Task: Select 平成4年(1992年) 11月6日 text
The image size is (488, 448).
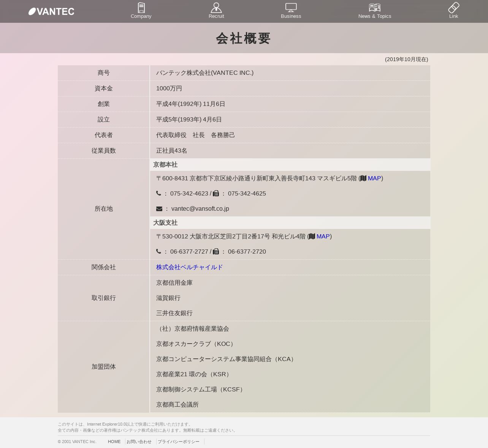Action: (x=191, y=104)
